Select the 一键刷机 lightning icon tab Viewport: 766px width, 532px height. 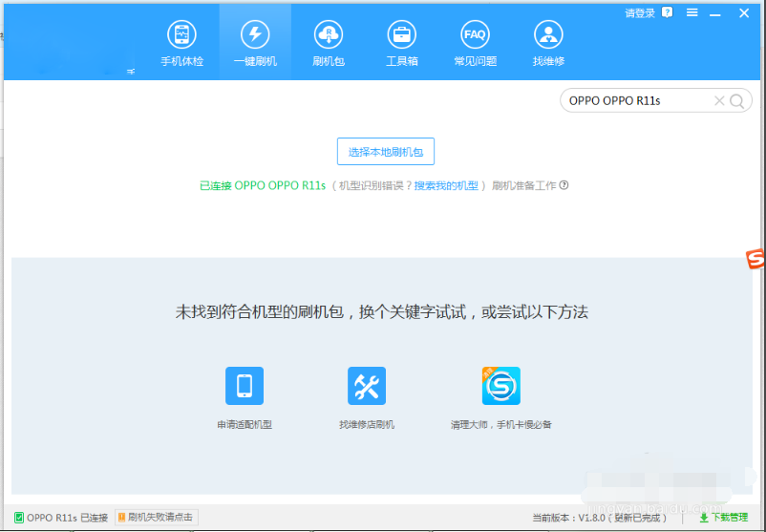pyautogui.click(x=255, y=34)
